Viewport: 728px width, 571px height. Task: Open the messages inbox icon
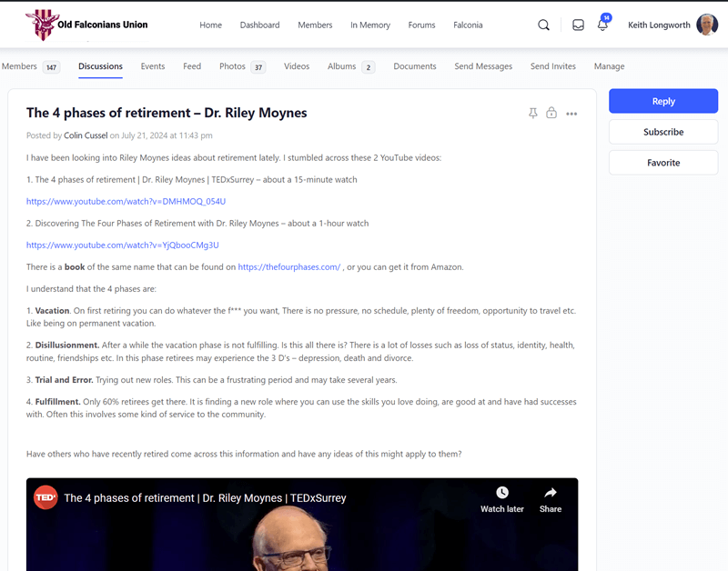point(578,25)
